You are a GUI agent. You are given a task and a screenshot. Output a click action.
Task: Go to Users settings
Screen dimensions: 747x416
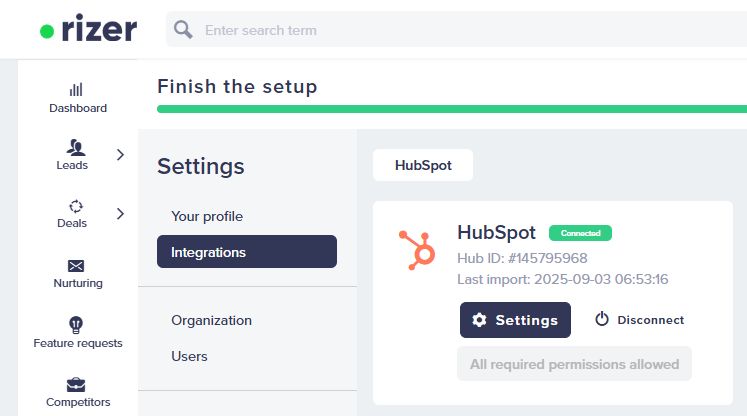pos(190,356)
